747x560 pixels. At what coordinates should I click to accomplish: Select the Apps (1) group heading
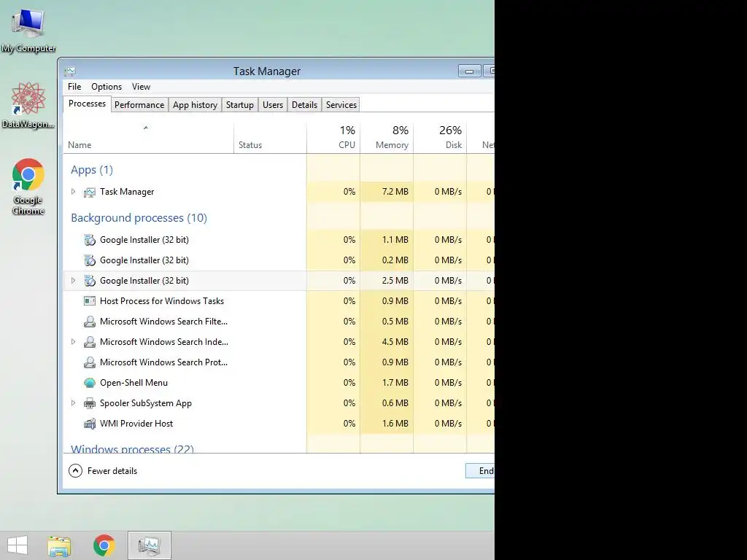[92, 170]
